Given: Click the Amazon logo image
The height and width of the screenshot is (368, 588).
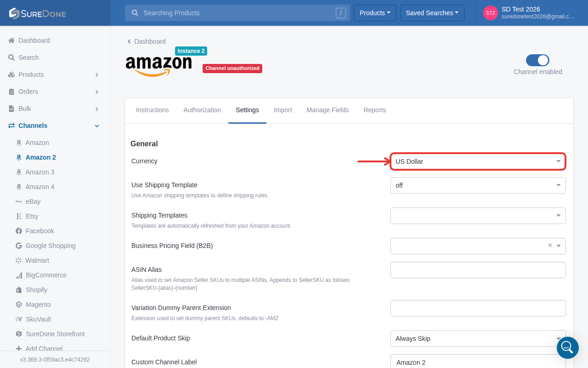Looking at the screenshot, I should click(158, 66).
